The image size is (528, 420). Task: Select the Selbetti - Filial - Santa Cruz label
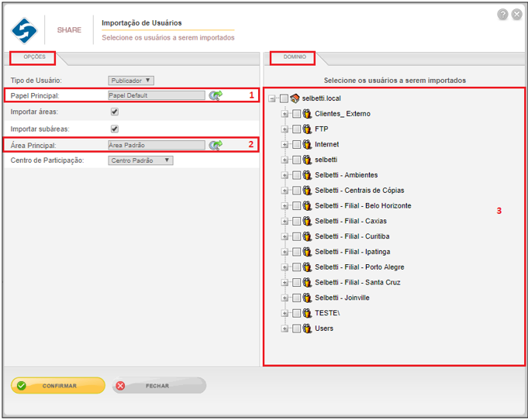(357, 282)
